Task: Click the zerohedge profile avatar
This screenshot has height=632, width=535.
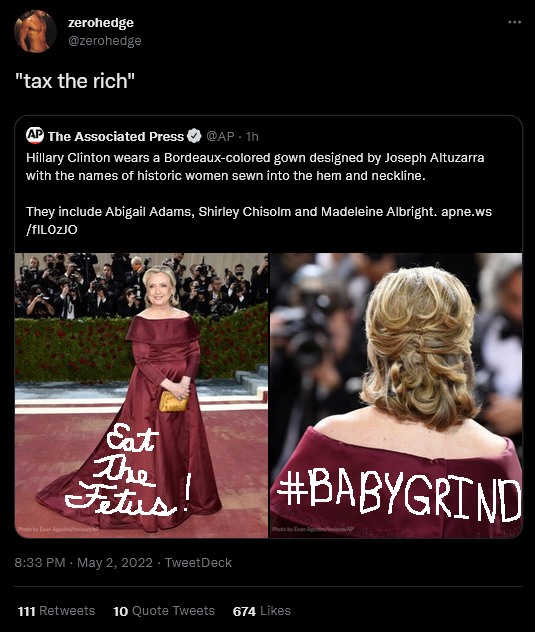Action: coord(35,31)
